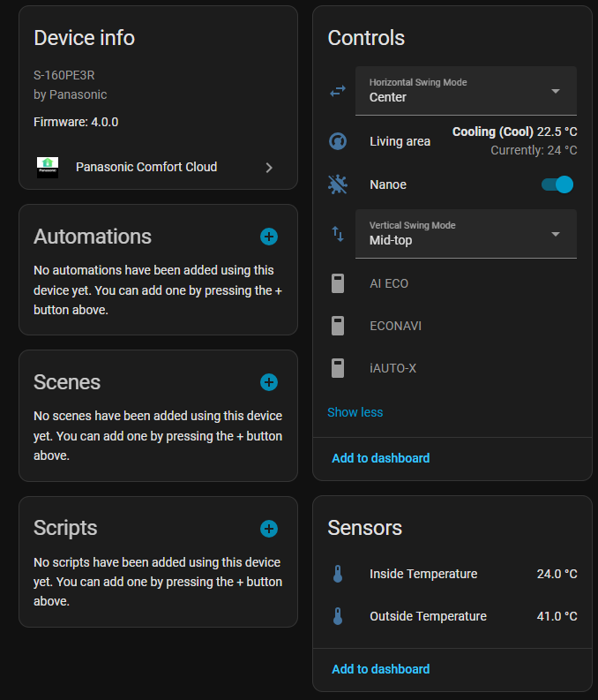Click the AI ECO remote icon
The image size is (598, 700).
(337, 283)
